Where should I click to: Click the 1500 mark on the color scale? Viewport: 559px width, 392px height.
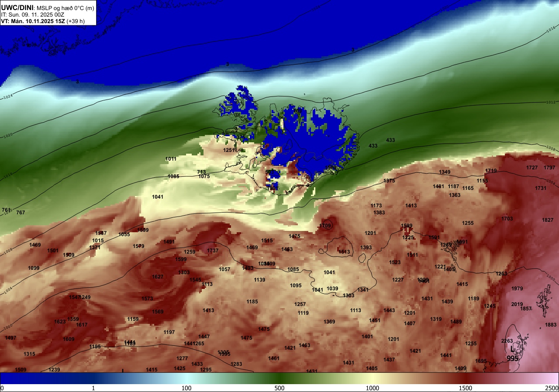(x=466, y=388)
